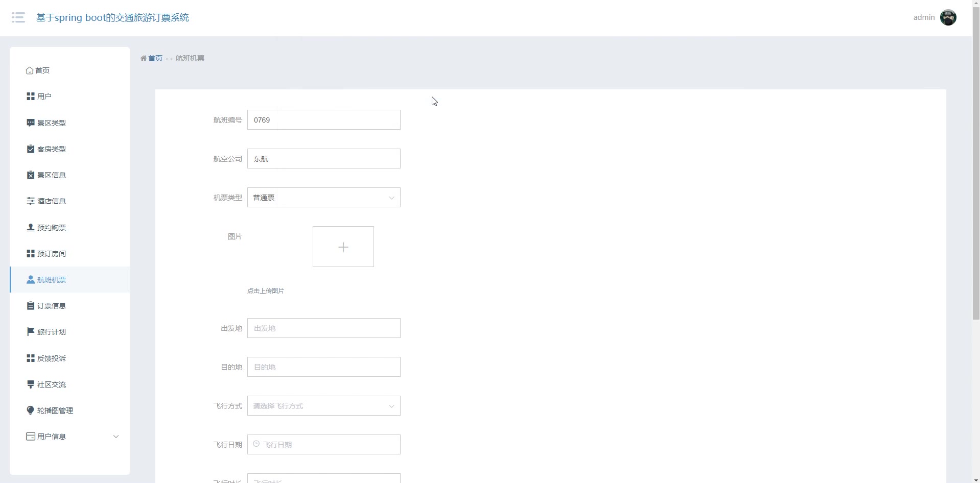The image size is (980, 483).
Task: Click the balloon icon next to 轮播图管理
Action: point(30,410)
